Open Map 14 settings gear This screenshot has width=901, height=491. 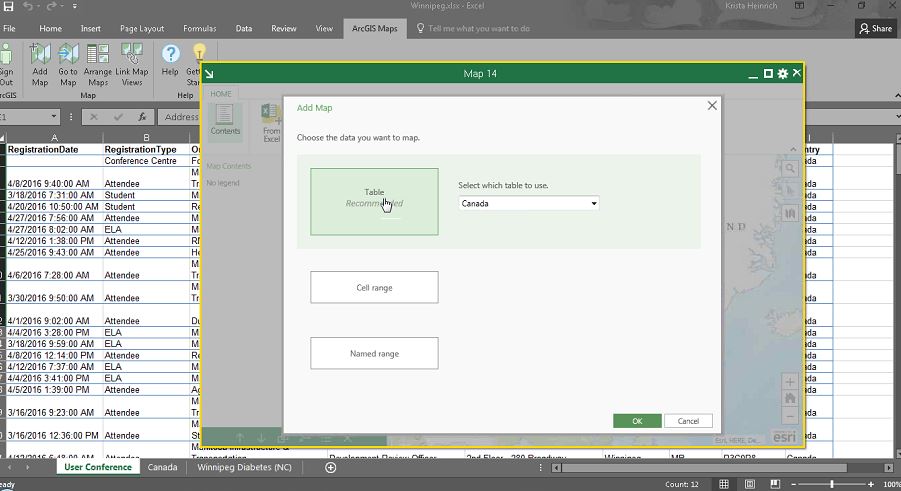[783, 74]
